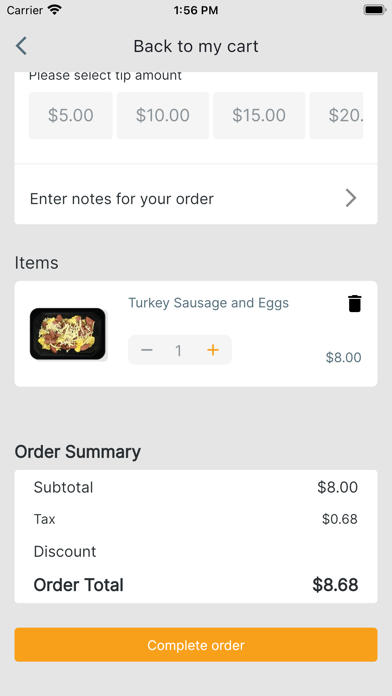This screenshot has width=392, height=696.
Task: Tap the back arrow icon
Action: (21, 46)
